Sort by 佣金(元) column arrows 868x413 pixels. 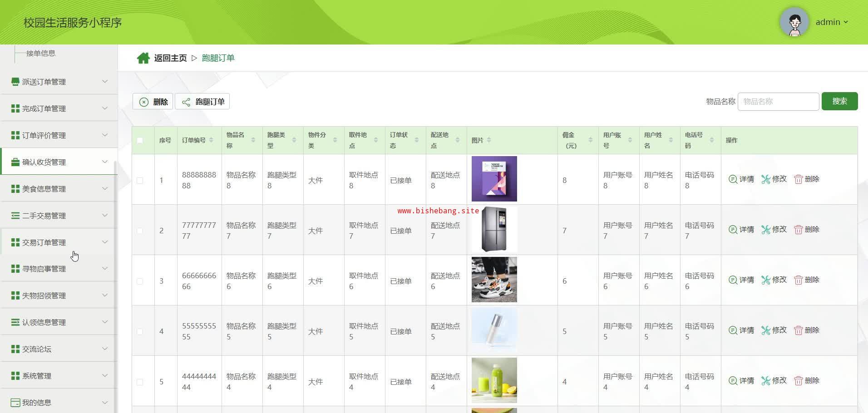[x=591, y=140]
